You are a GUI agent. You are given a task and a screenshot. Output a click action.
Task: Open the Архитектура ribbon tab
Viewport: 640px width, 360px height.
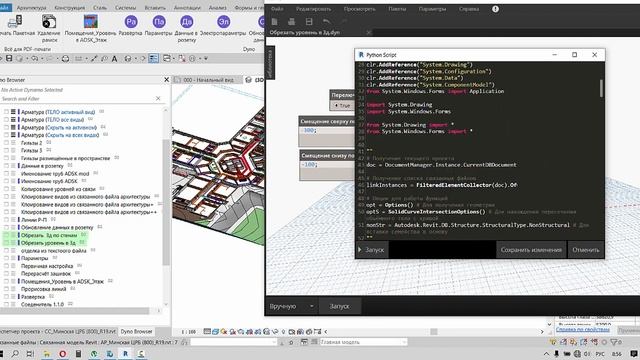pyautogui.click(x=32, y=8)
